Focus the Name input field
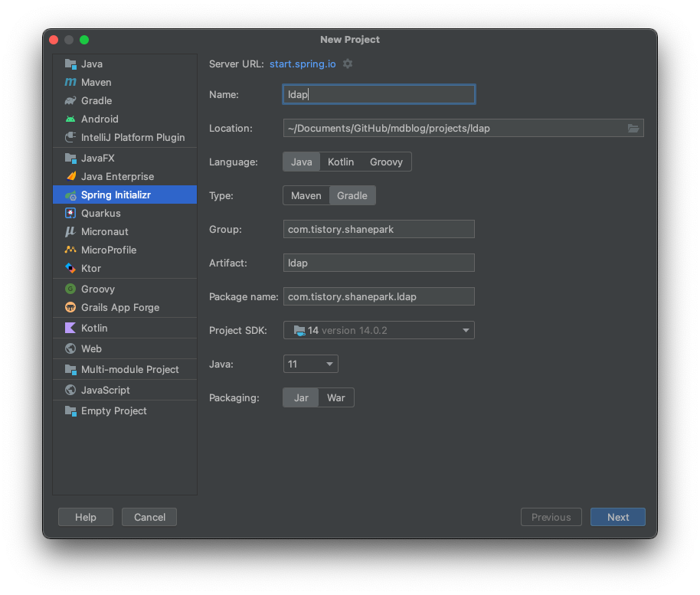This screenshot has height=595, width=700. pos(378,94)
